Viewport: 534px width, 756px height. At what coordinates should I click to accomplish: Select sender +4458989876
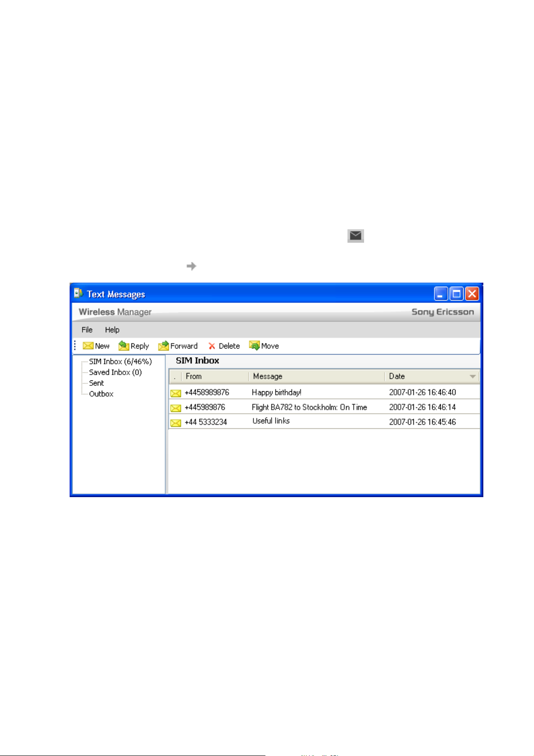[207, 393]
